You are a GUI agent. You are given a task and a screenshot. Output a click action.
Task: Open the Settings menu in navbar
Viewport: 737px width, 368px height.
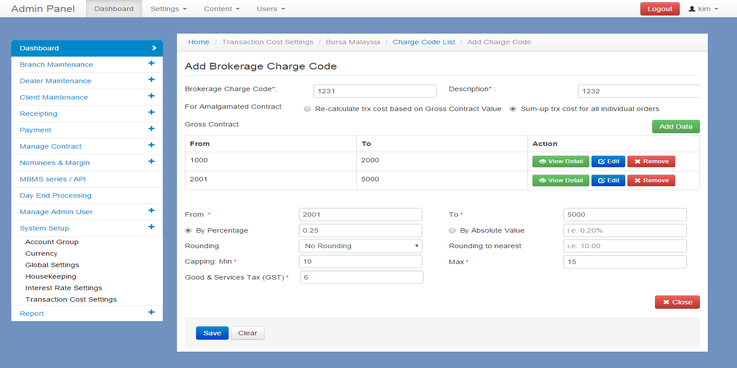(168, 8)
